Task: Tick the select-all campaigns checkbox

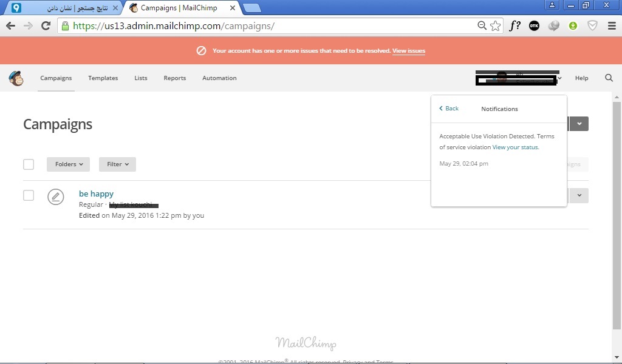Action: click(29, 164)
